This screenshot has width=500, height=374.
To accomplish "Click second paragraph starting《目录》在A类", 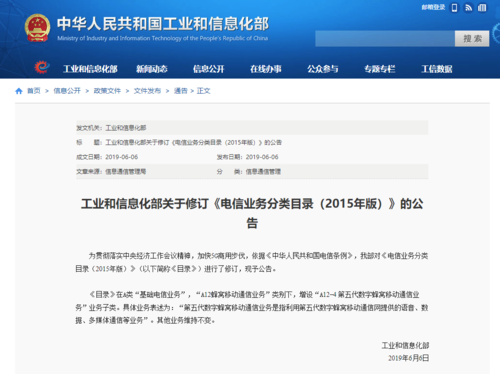I will 252,308.
